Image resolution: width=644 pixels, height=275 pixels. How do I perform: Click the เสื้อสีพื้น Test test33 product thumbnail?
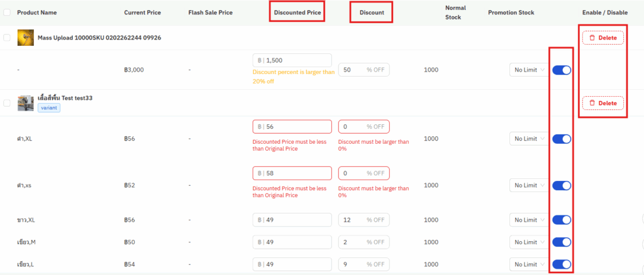[x=26, y=102]
